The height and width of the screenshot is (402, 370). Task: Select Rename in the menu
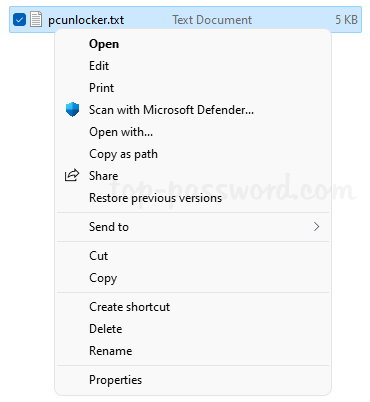tap(193, 351)
